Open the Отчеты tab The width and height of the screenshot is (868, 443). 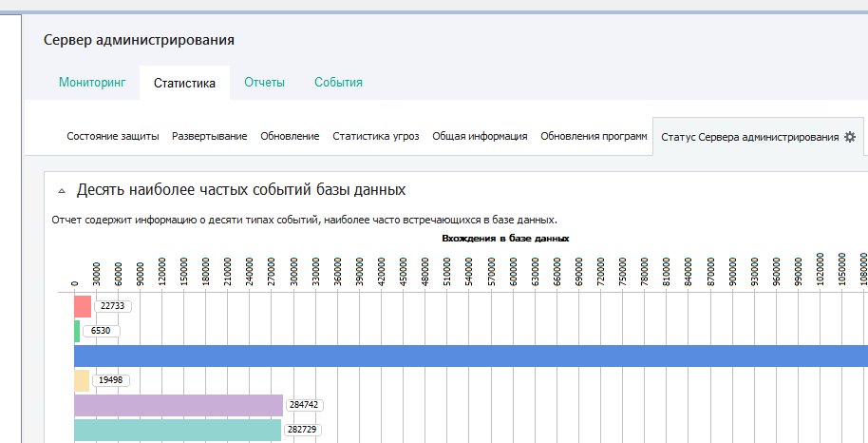click(264, 83)
